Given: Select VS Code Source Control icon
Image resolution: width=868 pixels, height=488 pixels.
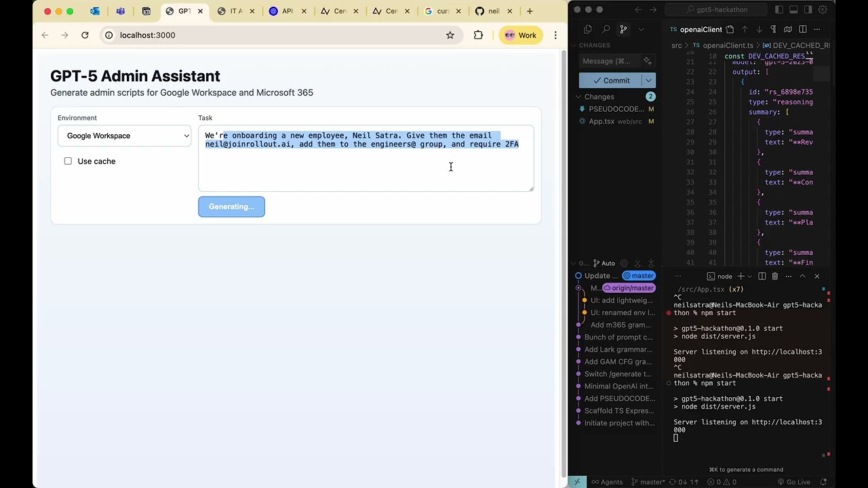Looking at the screenshot, I should coord(623,29).
